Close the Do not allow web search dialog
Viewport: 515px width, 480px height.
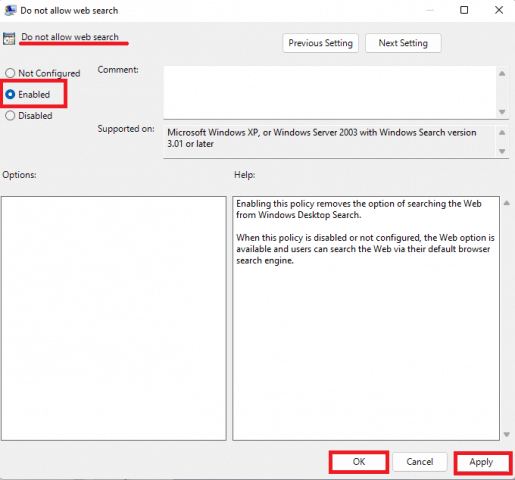499,10
